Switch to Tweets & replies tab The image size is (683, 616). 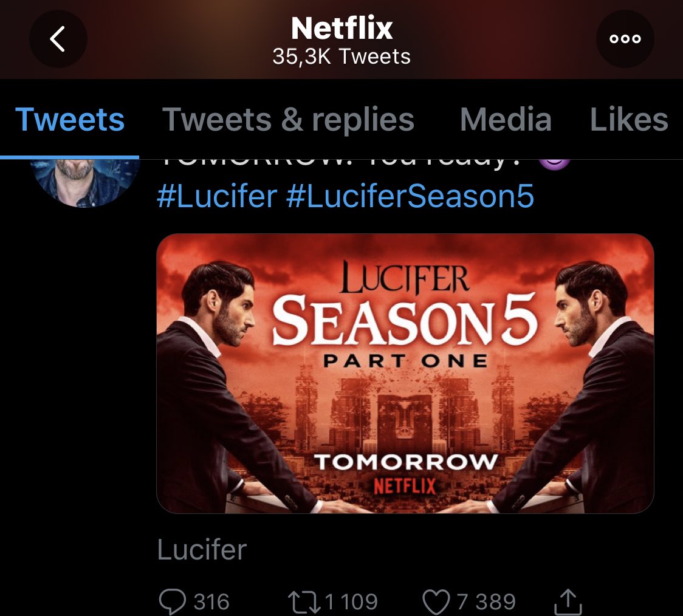(x=288, y=120)
